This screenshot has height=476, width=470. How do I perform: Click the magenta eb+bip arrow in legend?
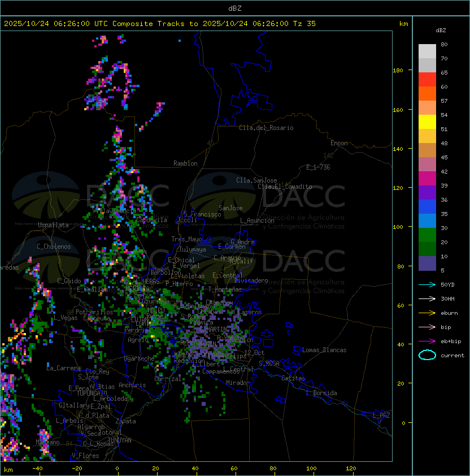click(427, 341)
